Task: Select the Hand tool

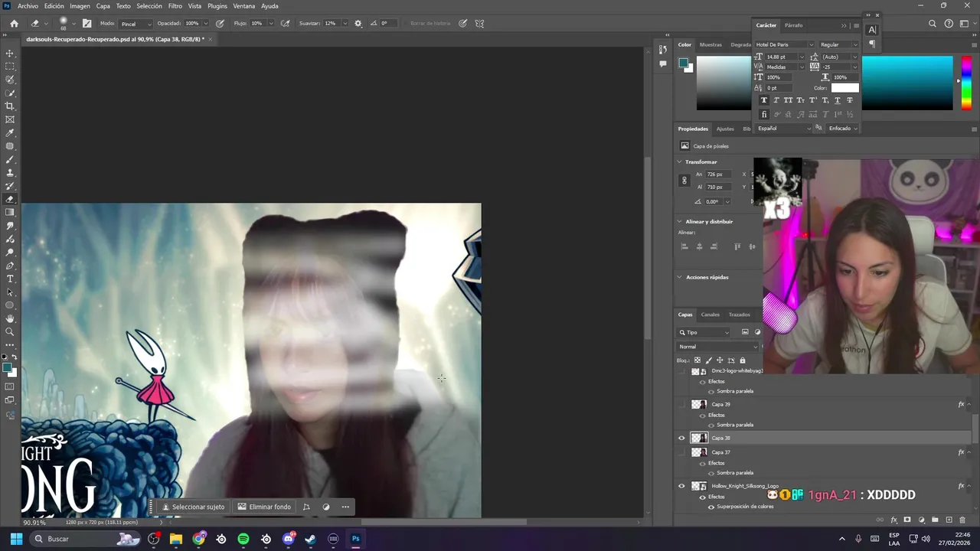Action: (10, 318)
